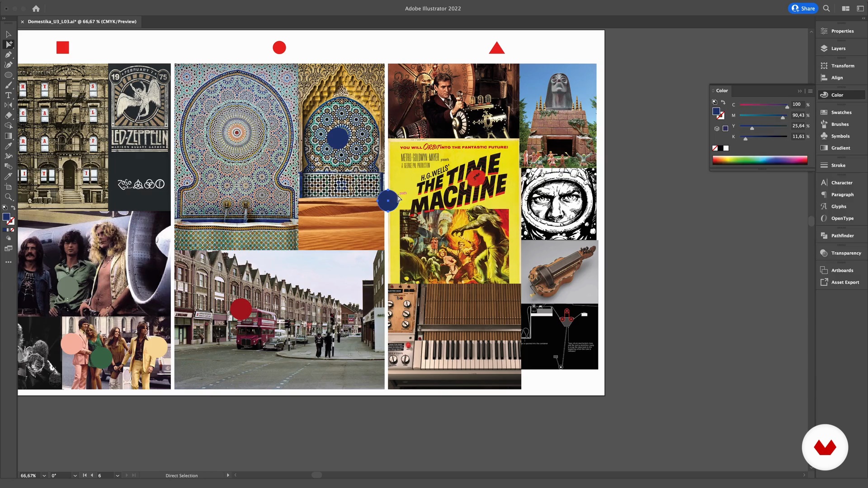
Task: Reset to default fill and stroke in toolbar
Action: coord(5,207)
